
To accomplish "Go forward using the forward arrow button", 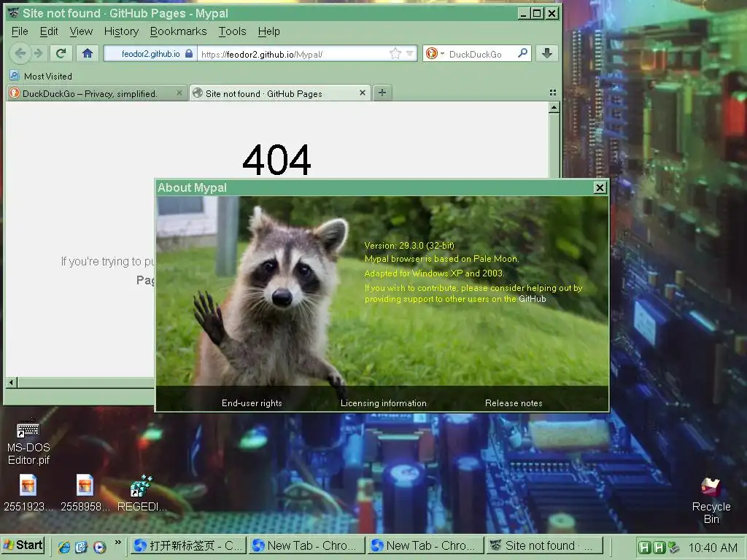I will tap(39, 53).
